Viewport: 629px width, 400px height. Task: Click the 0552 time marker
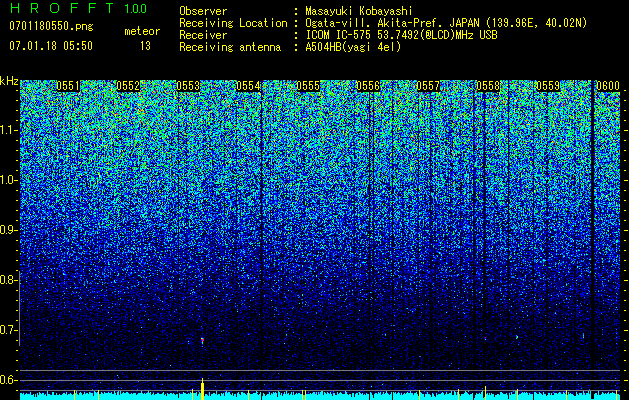[128, 86]
